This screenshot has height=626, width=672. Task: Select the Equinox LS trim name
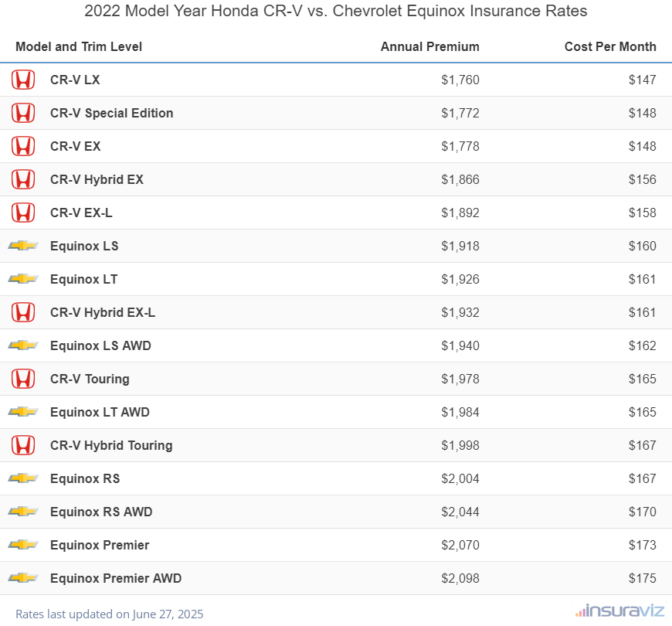click(84, 246)
